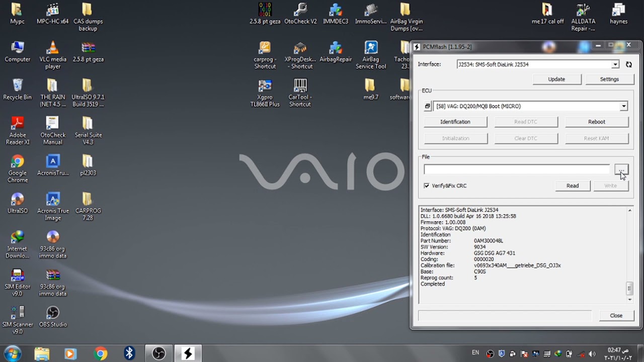
Task: Click the EN language indicator
Action: tap(475, 353)
